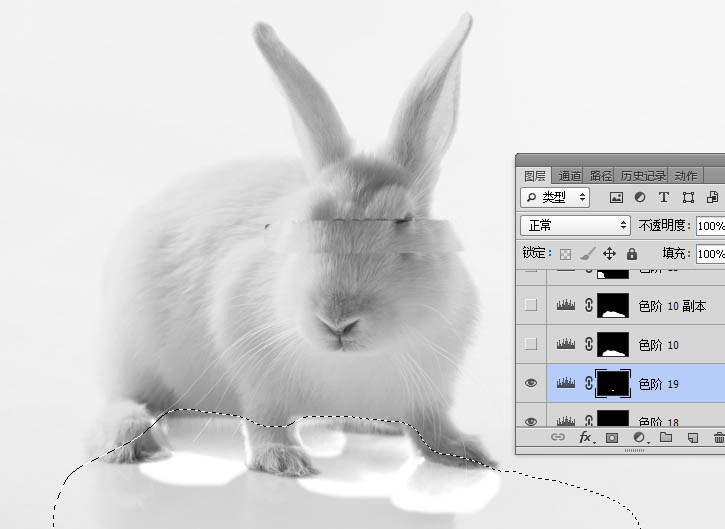Show the 色阶 10 layer
This screenshot has height=529, width=725.
pyautogui.click(x=531, y=344)
